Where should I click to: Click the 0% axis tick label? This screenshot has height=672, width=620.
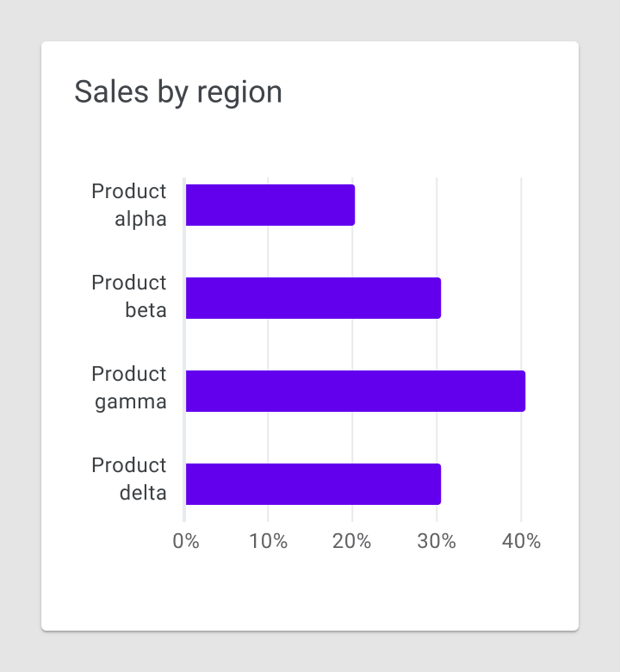click(186, 541)
